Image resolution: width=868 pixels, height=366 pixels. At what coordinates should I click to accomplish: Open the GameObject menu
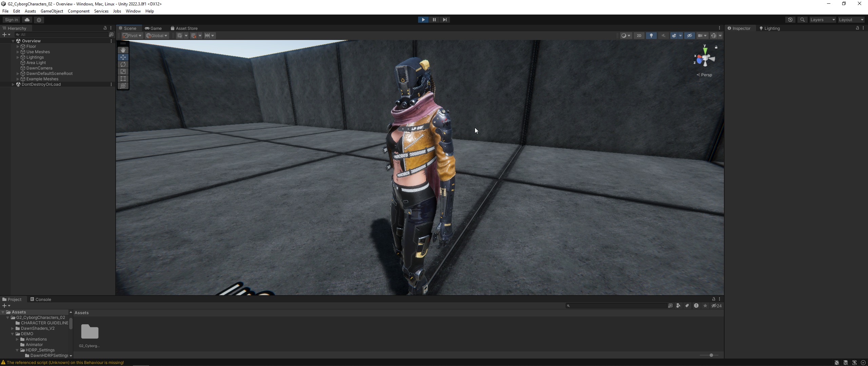click(x=52, y=11)
